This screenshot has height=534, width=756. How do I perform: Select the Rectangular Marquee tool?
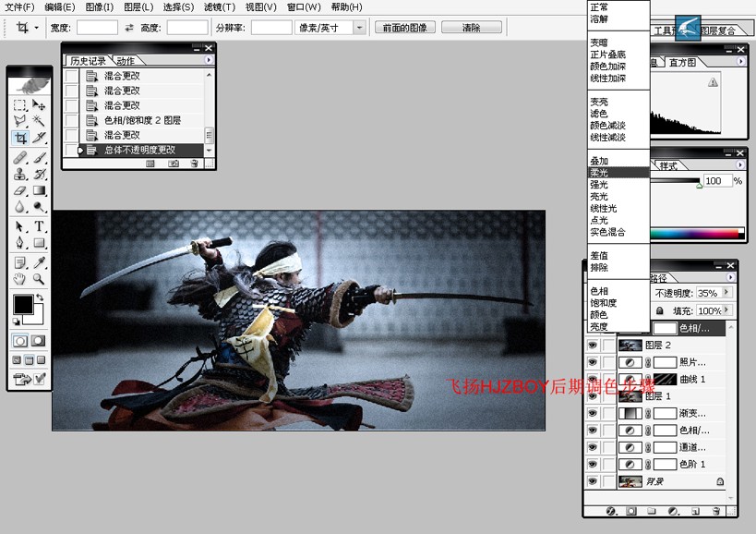(19, 104)
